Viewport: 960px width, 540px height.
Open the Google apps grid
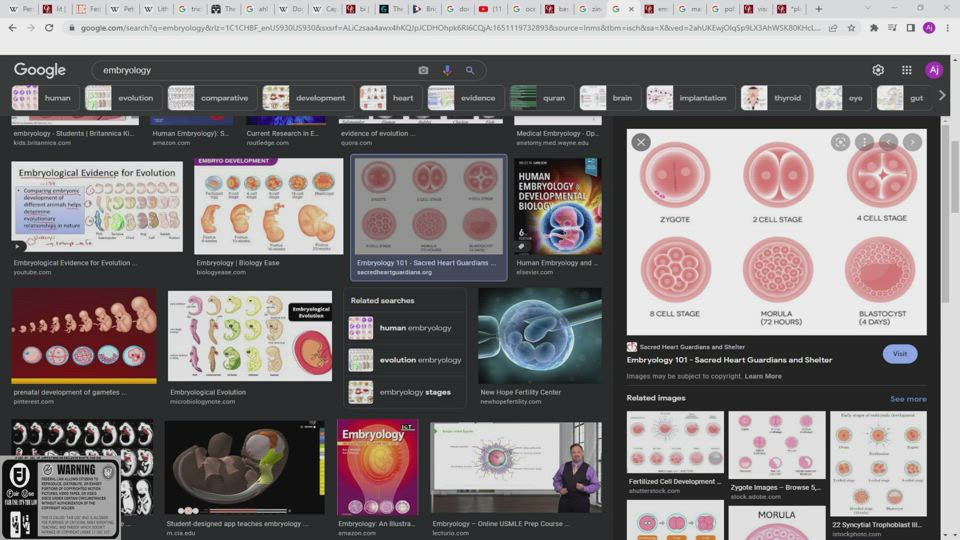coord(906,70)
